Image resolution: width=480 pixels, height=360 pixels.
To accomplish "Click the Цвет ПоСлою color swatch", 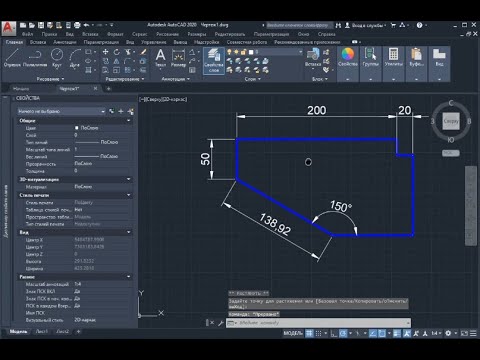I will point(76,128).
